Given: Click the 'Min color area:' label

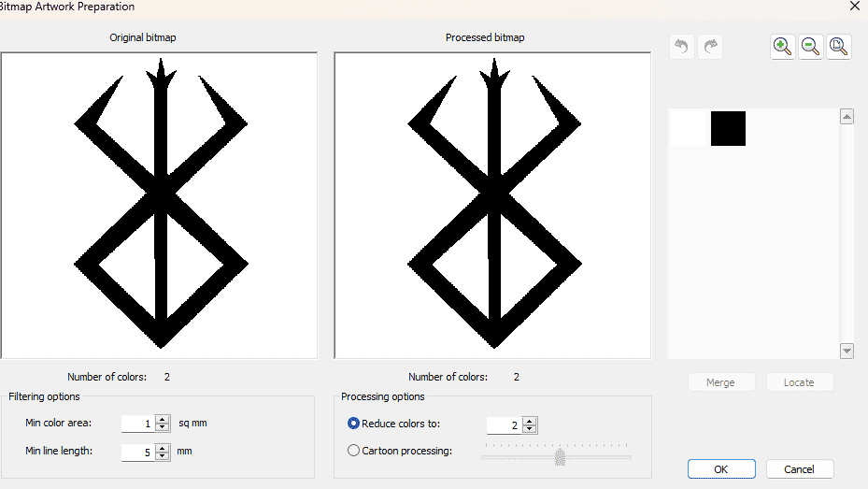Looking at the screenshot, I should click(59, 423).
